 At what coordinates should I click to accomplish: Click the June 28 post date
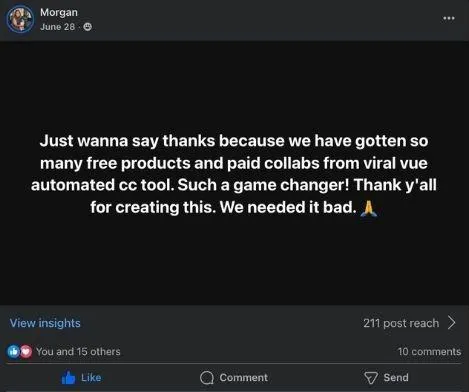point(57,27)
